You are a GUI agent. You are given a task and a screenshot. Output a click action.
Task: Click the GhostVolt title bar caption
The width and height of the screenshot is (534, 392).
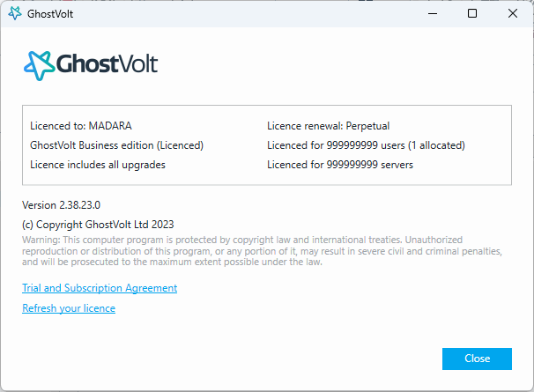48,13
